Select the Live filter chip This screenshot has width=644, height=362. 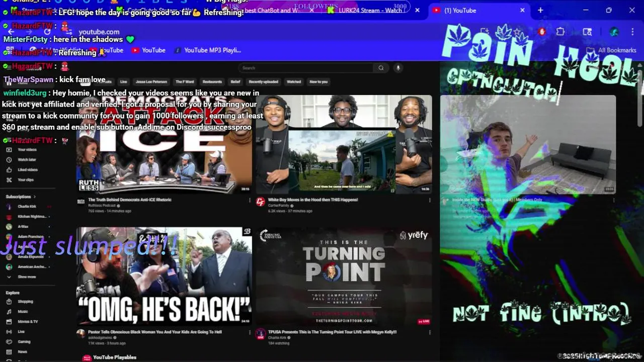[123, 81]
